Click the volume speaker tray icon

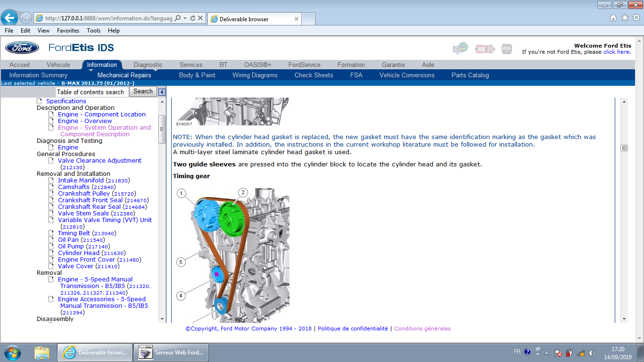pos(592,353)
